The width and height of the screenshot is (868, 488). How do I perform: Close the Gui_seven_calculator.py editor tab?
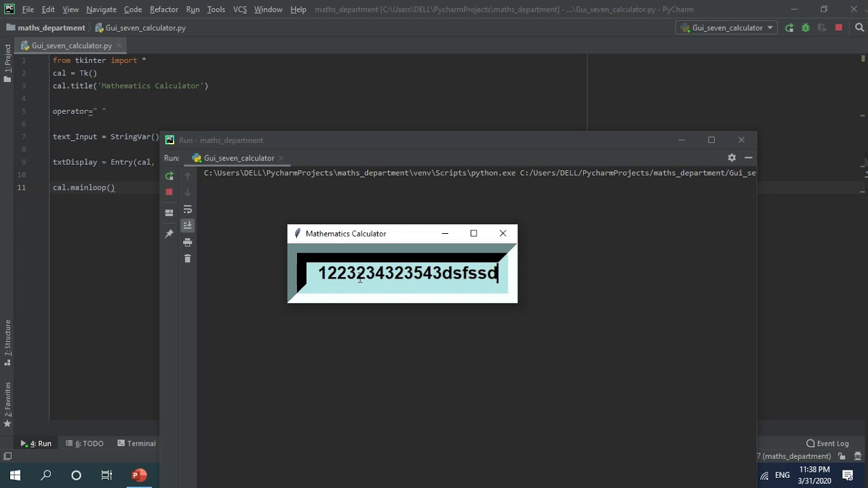click(119, 45)
